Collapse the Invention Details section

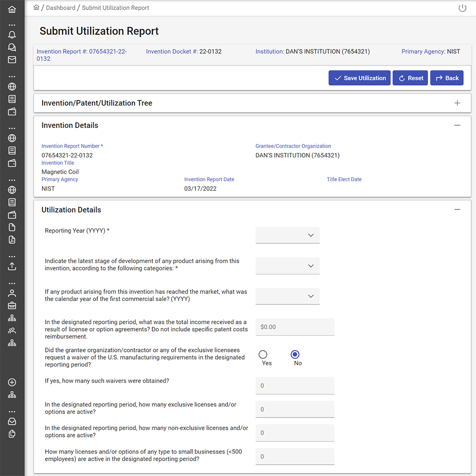[457, 126]
